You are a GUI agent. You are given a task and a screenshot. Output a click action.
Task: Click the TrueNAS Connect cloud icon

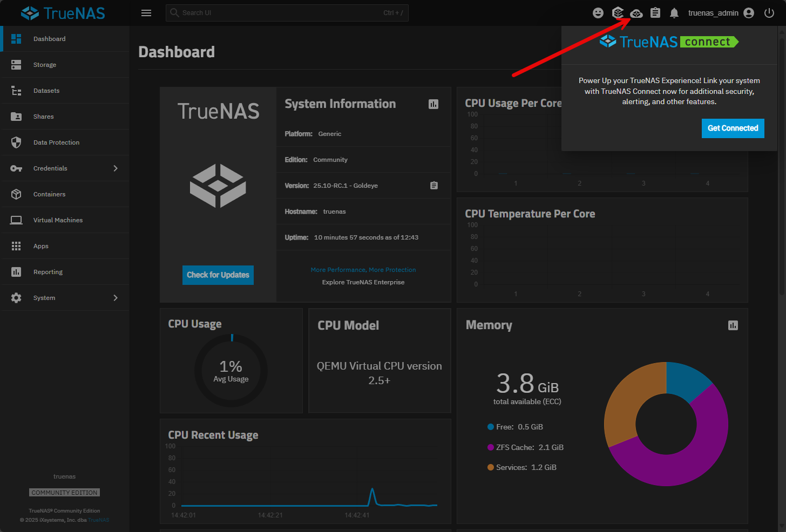(x=636, y=13)
